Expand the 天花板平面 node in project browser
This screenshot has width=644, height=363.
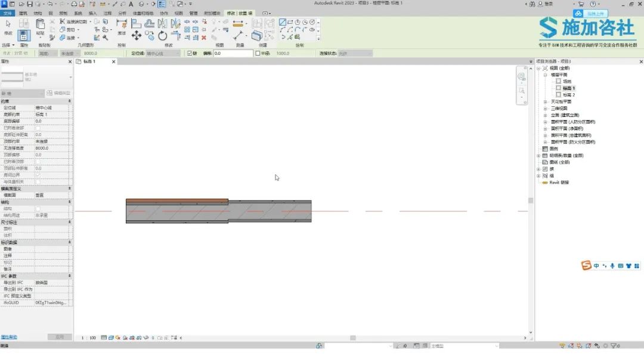pyautogui.click(x=546, y=102)
